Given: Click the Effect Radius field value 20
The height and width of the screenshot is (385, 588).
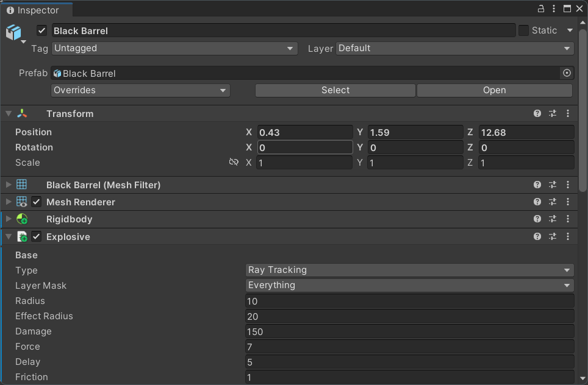Looking at the screenshot, I should (x=409, y=316).
